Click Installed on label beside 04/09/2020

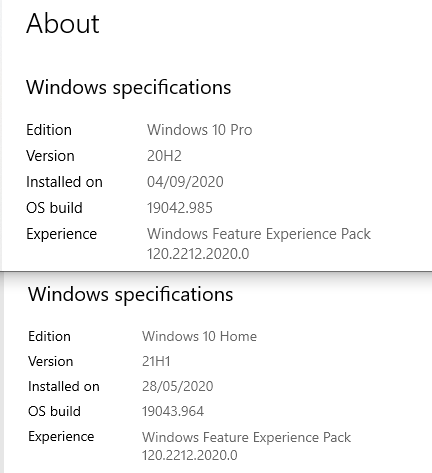(x=64, y=182)
